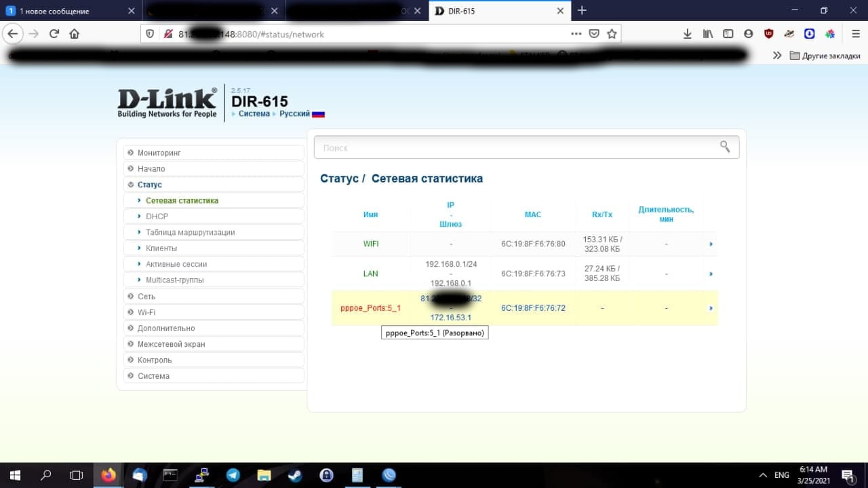Click the D-Link logo

[167, 102]
